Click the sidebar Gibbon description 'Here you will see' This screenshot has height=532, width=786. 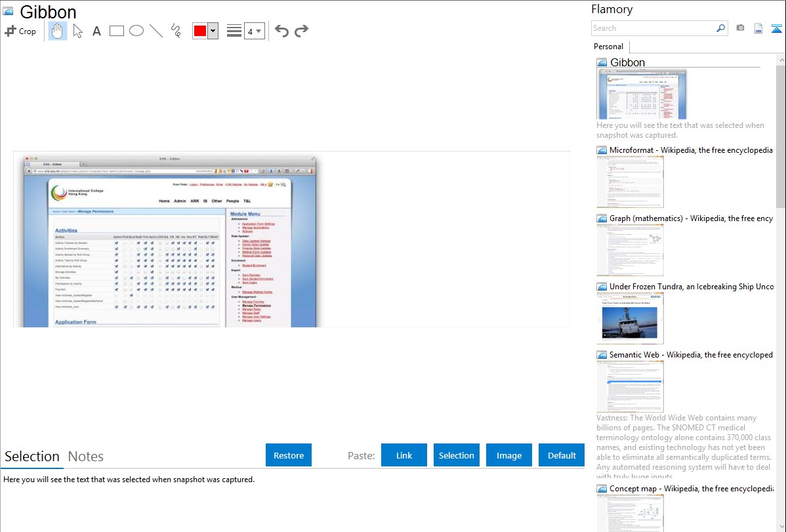click(680, 131)
